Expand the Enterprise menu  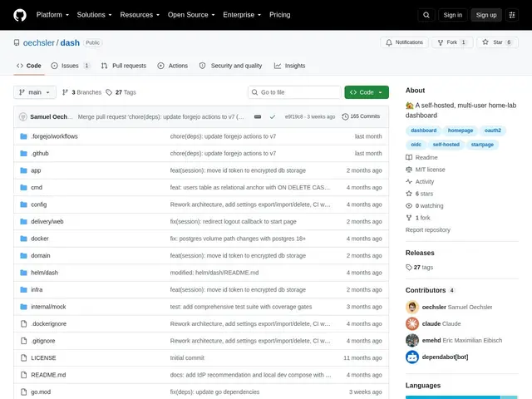coord(242,15)
